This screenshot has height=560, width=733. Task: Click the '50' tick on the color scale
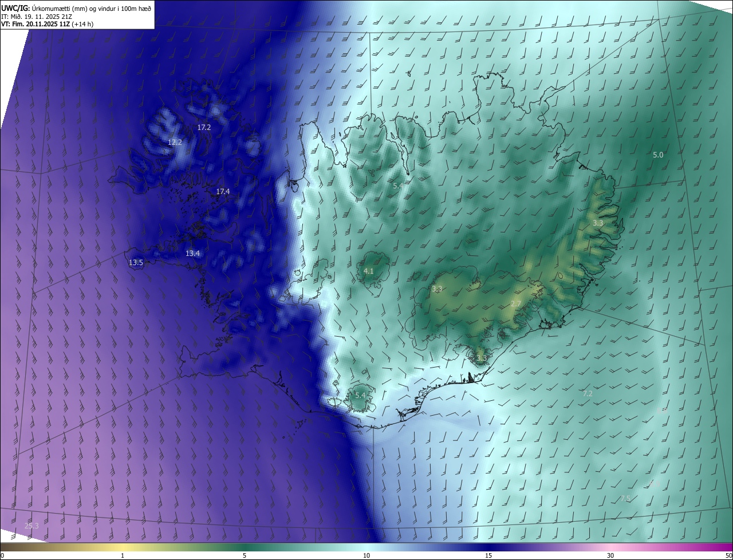pos(728,556)
